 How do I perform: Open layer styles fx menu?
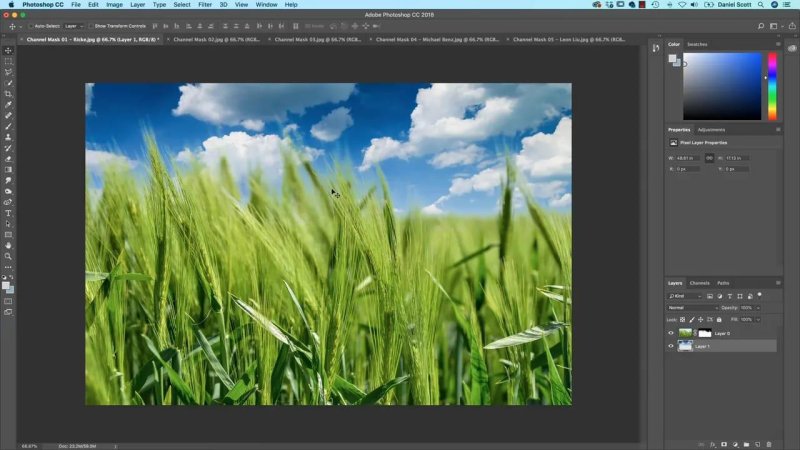[713, 444]
